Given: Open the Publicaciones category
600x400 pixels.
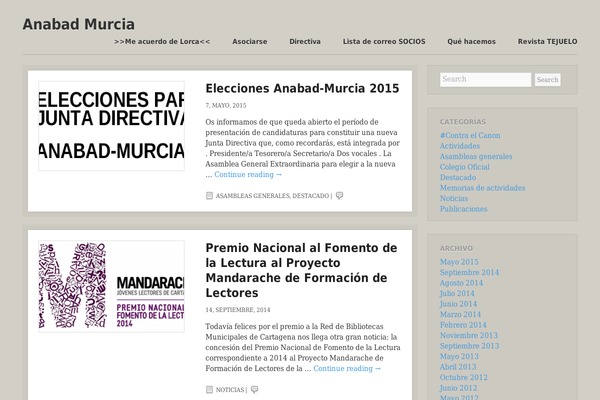Looking at the screenshot, I should click(463, 209).
